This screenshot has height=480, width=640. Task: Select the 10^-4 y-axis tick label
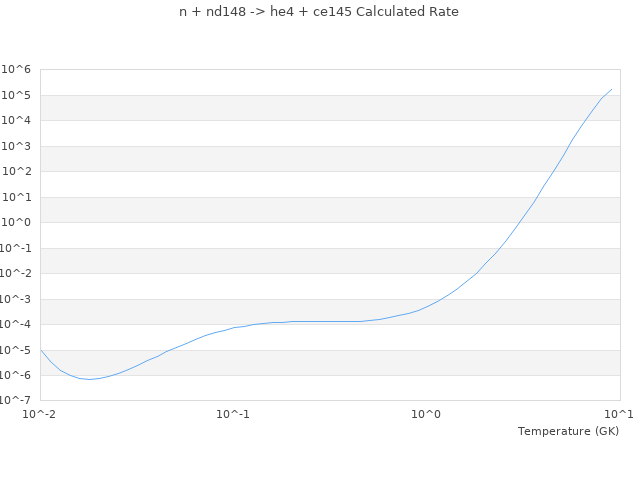(x=15, y=325)
